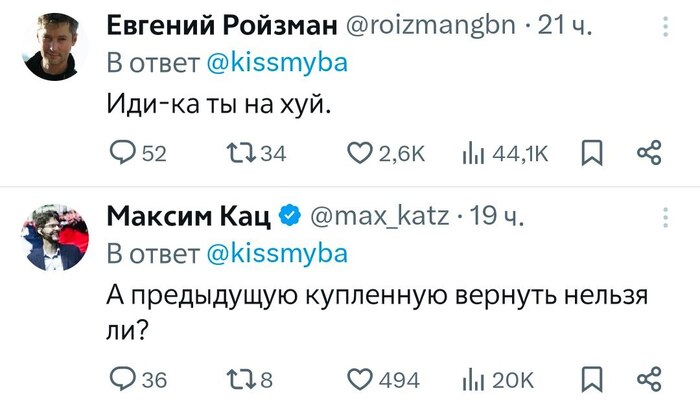The image size is (700, 404).
Task: Reply to Максим Кац's tweet
Action: 124,379
